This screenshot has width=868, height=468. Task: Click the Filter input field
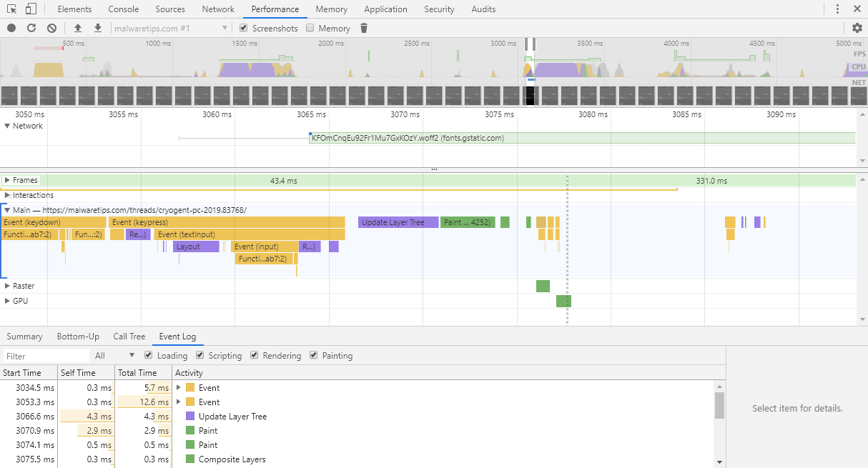point(44,356)
